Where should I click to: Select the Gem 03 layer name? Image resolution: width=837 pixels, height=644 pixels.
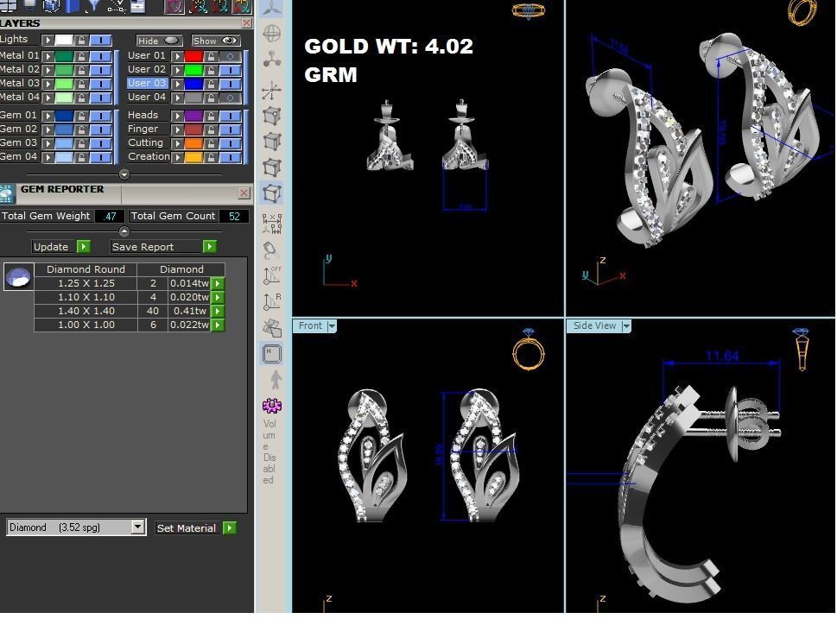click(x=18, y=143)
